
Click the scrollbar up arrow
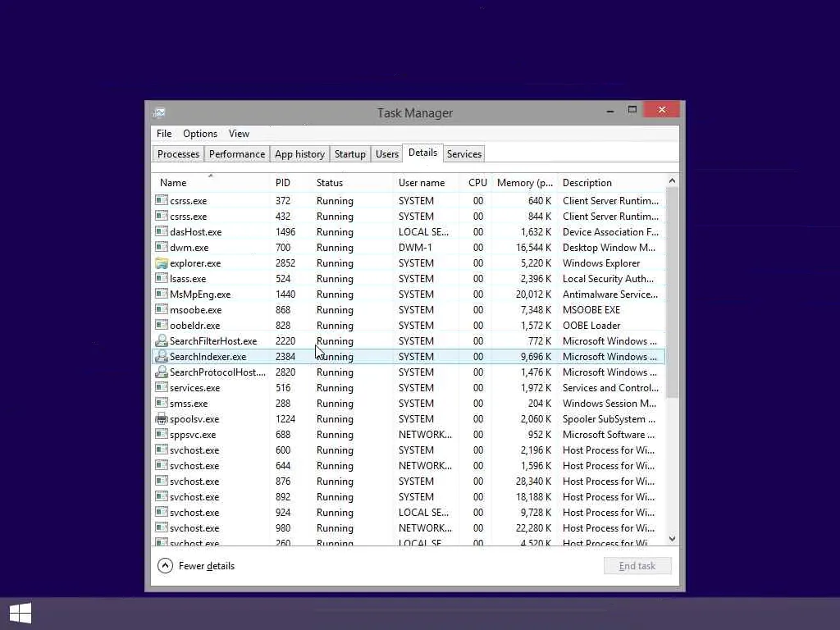(x=673, y=181)
